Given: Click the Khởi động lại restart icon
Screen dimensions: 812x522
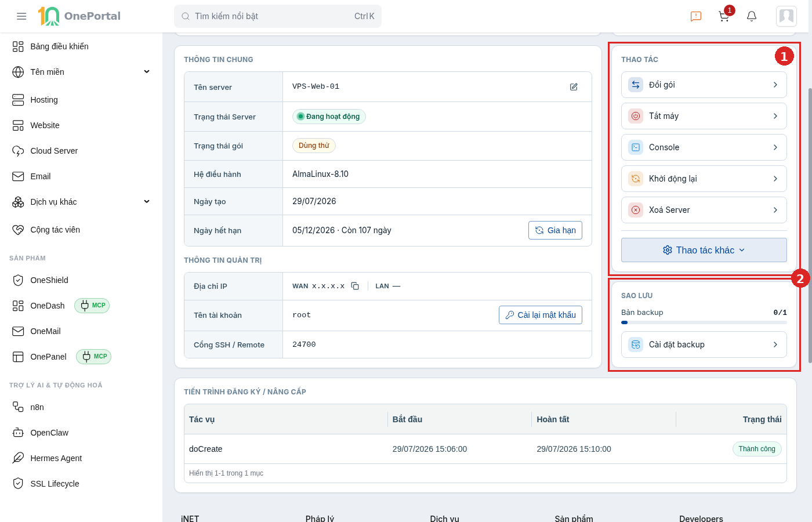Looking at the screenshot, I should (636, 179).
